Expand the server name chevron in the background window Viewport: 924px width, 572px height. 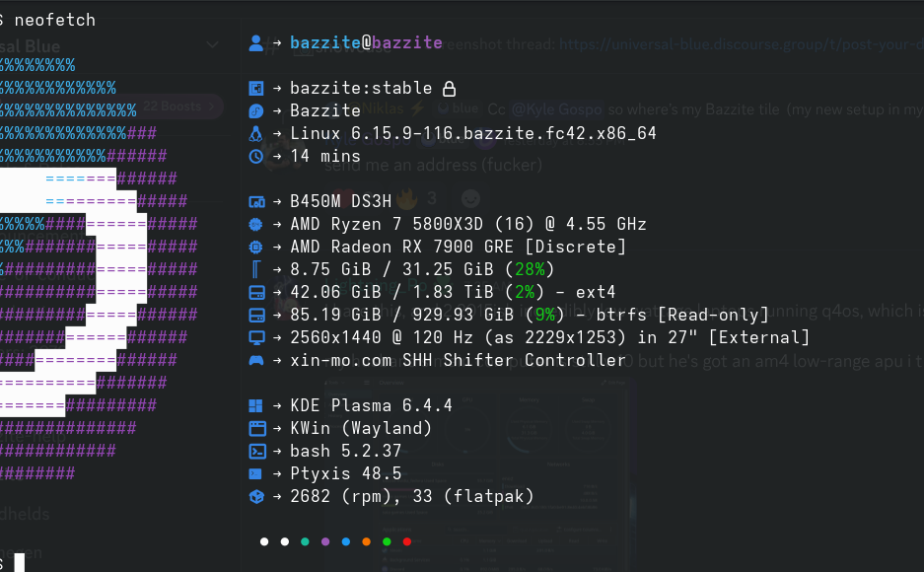pos(213,45)
